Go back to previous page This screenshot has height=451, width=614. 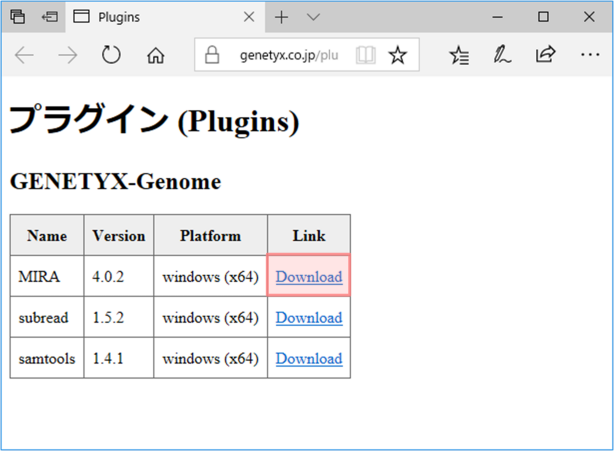24,55
